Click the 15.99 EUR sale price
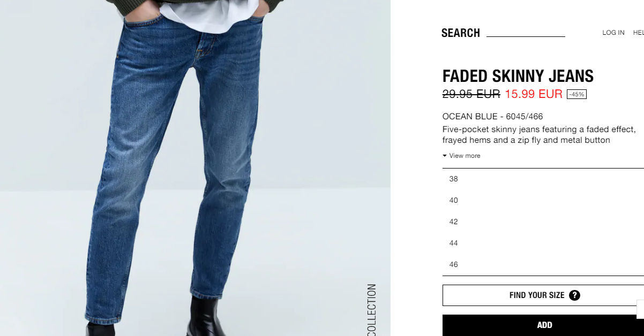644x336 pixels. click(x=534, y=94)
